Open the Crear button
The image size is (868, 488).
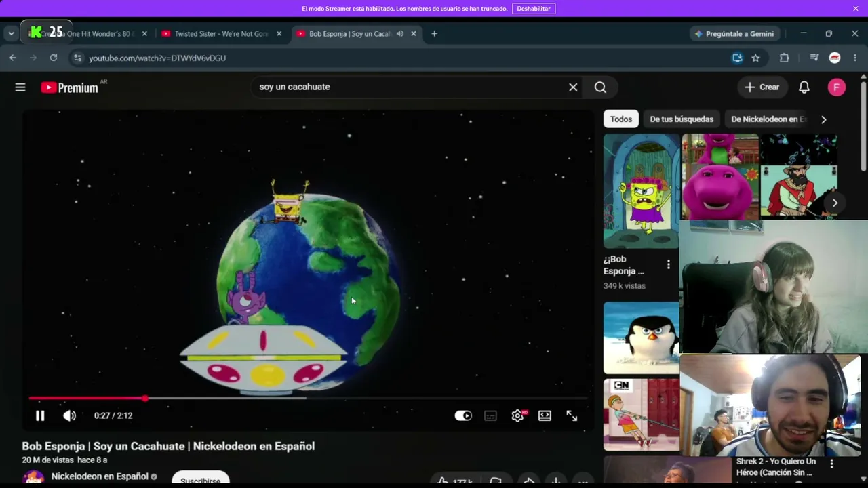[762, 87]
